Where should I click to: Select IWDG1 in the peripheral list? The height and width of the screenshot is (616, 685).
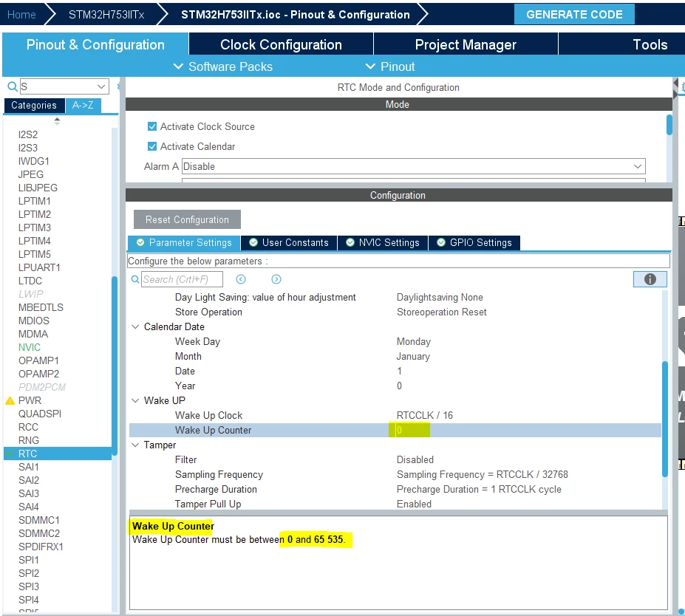(x=34, y=162)
